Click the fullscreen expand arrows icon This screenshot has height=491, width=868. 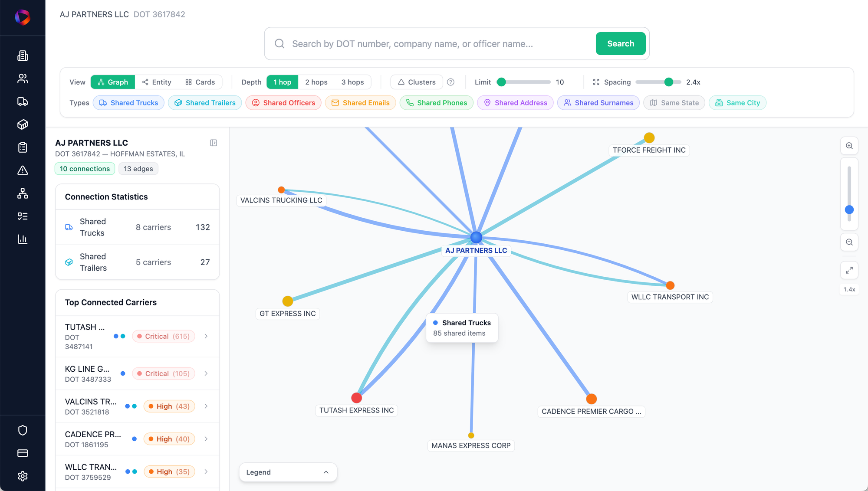(849, 270)
